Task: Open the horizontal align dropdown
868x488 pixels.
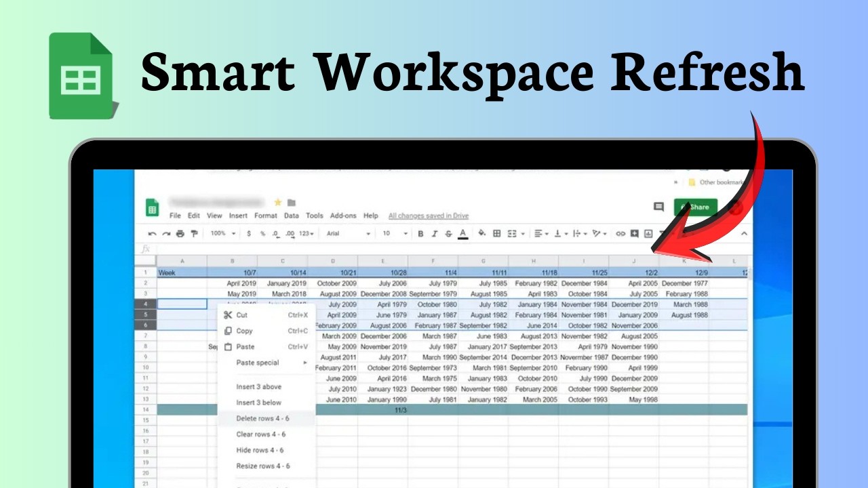Action: (542, 234)
